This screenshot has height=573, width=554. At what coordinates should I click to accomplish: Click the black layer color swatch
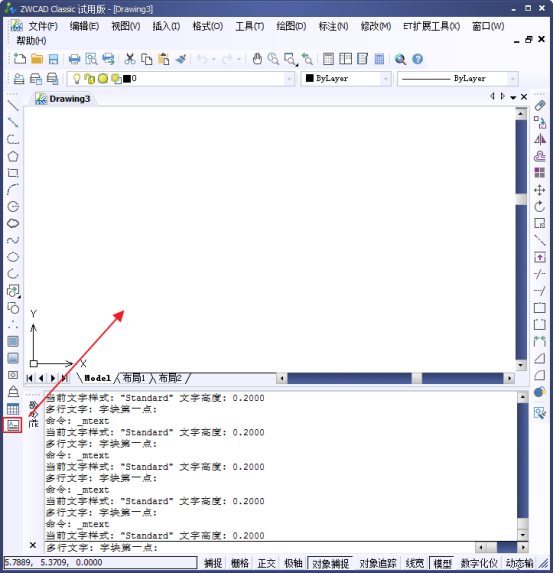pyautogui.click(x=127, y=79)
